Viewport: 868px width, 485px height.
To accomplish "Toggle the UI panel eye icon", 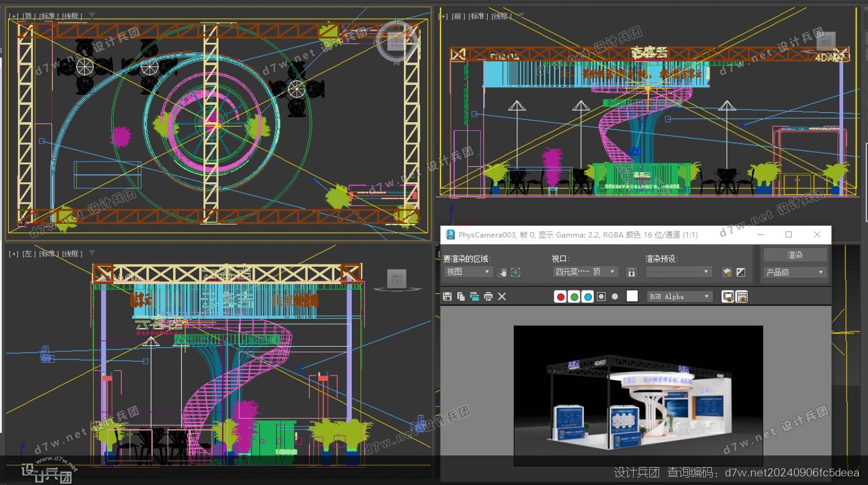I will click(742, 296).
